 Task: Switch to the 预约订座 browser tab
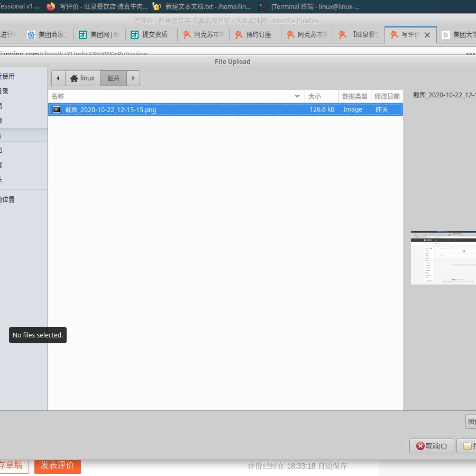pos(255,34)
